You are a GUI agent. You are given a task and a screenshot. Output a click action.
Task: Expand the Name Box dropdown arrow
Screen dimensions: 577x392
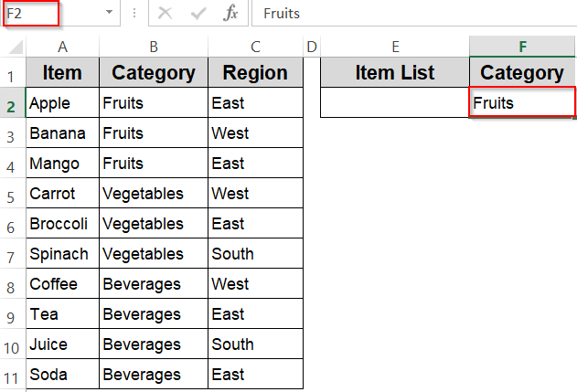point(110,14)
